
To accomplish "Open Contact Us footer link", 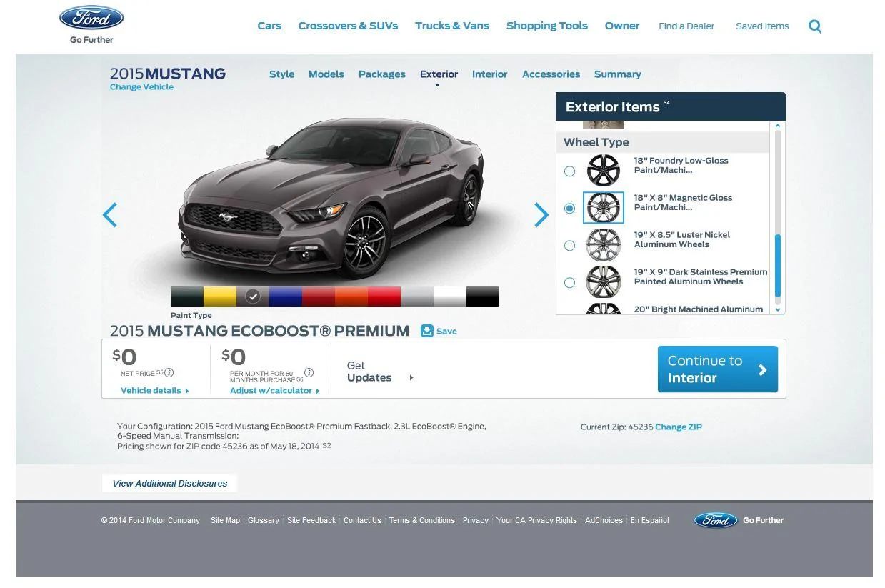I will (x=362, y=520).
